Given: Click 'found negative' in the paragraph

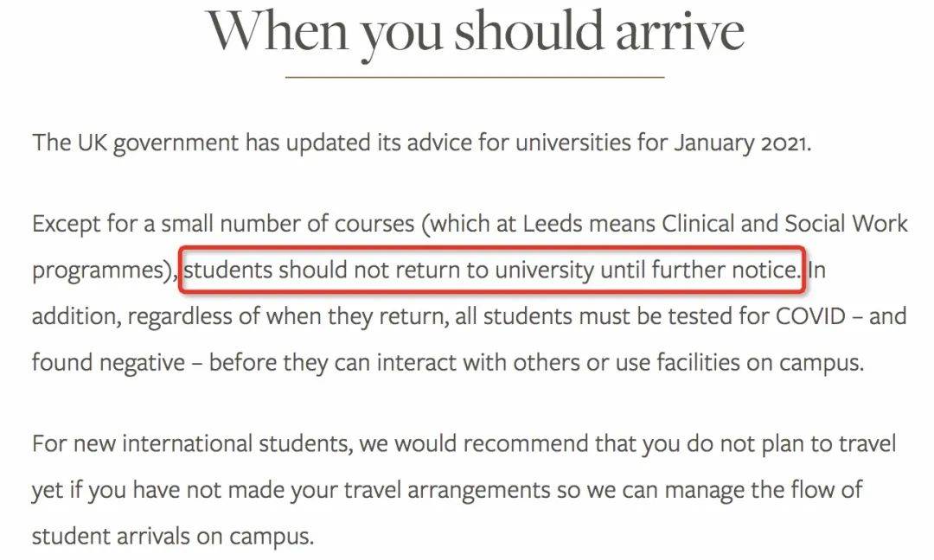Looking at the screenshot, I should [108, 362].
